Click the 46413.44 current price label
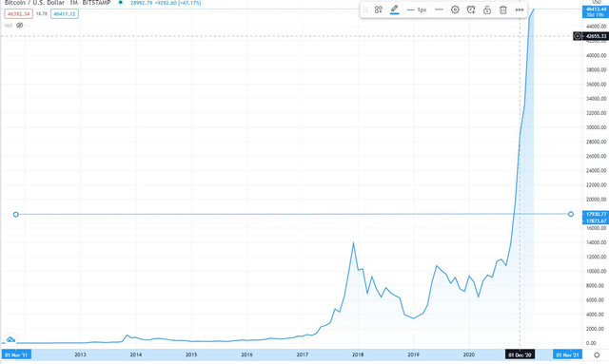Image resolution: width=609 pixels, height=364 pixels. (596, 10)
